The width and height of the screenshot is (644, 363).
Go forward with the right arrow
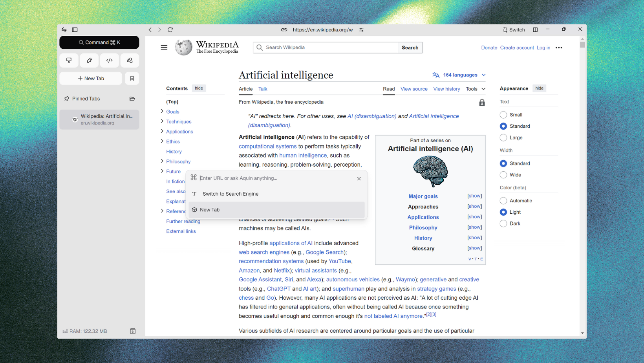tap(159, 30)
